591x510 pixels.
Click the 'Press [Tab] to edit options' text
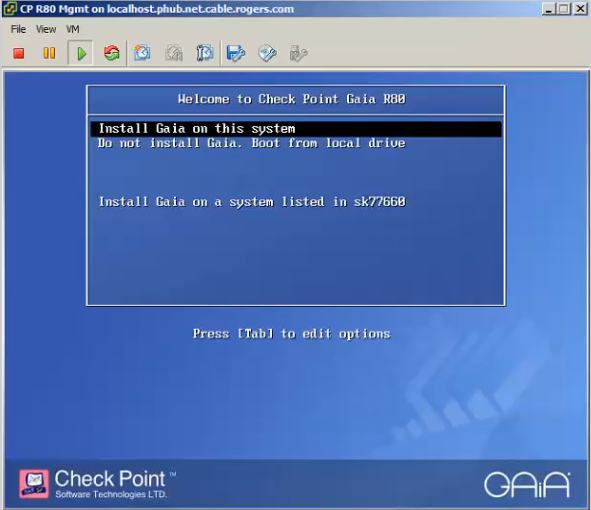pos(291,334)
